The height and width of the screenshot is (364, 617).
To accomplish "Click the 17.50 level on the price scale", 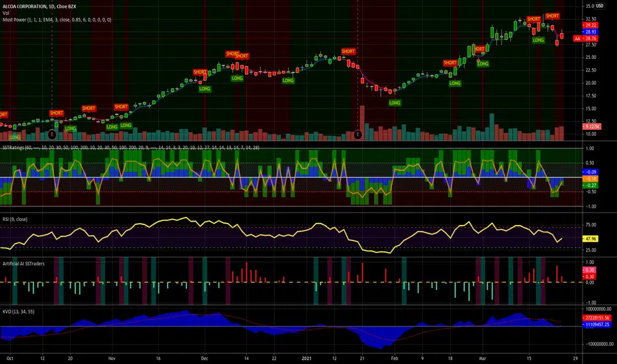I will (x=591, y=96).
